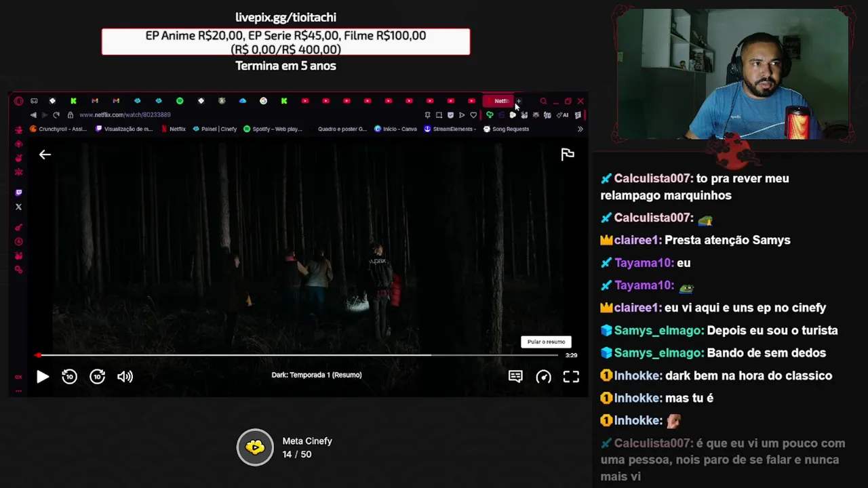Click the Pular o resumo button
Viewport: 868px width, 488px height.
tap(546, 342)
